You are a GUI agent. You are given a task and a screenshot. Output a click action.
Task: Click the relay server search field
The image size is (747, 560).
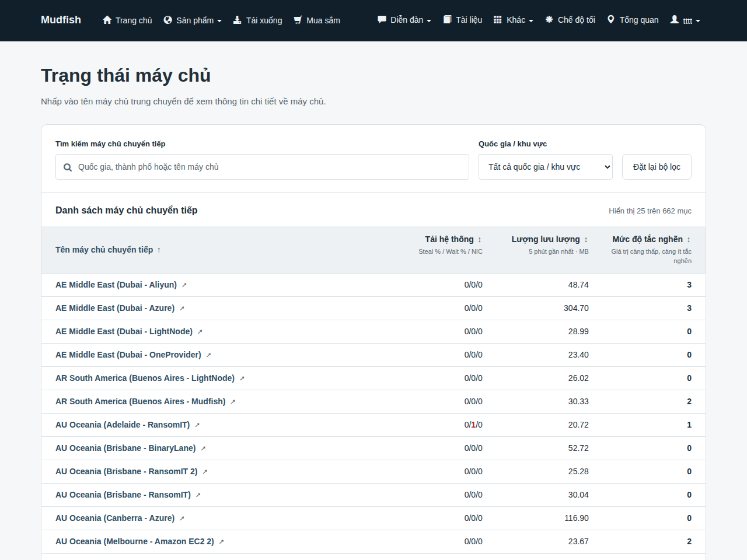coord(262,167)
